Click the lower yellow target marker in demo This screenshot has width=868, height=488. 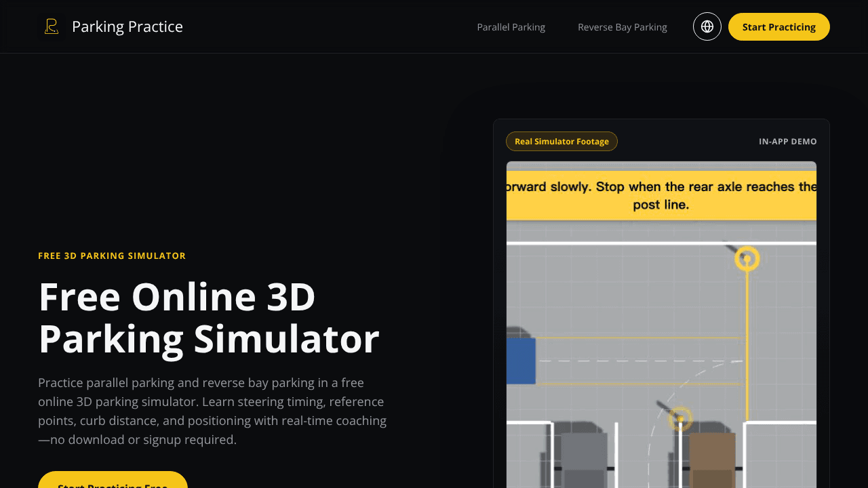(680, 419)
